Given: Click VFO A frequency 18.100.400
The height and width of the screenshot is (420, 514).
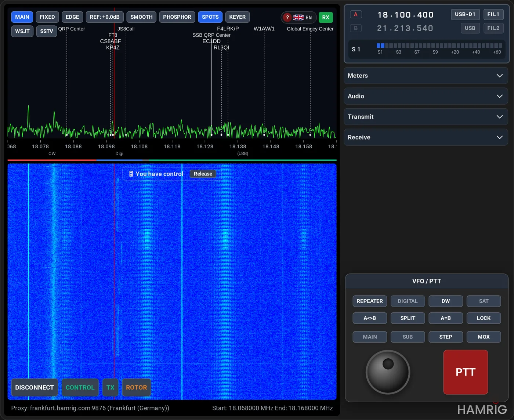Looking at the screenshot, I should click(406, 15).
